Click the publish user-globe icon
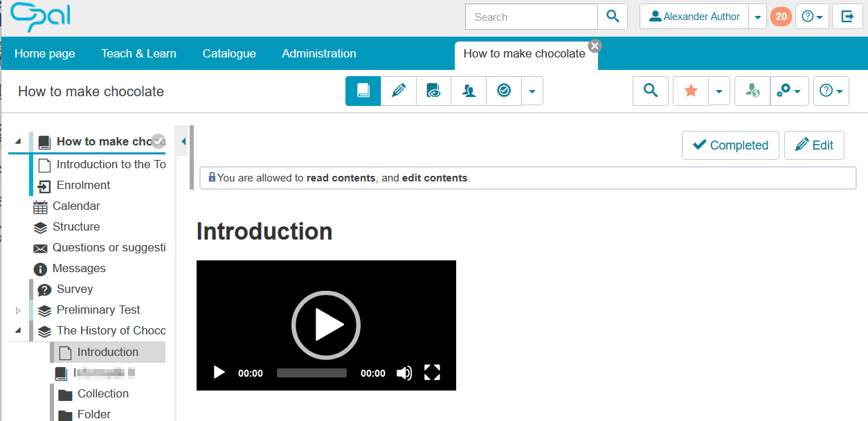This screenshot has height=421, width=868. pos(752,91)
